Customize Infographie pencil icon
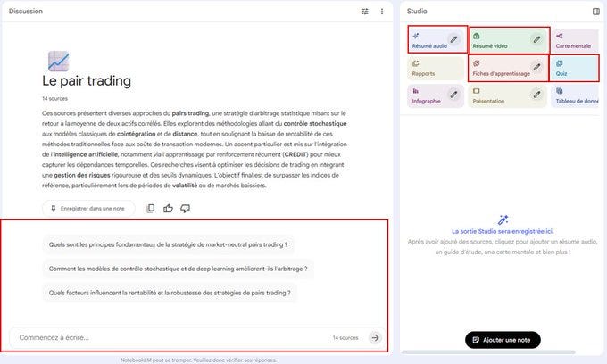The height and width of the screenshot is (364, 607). click(453, 94)
